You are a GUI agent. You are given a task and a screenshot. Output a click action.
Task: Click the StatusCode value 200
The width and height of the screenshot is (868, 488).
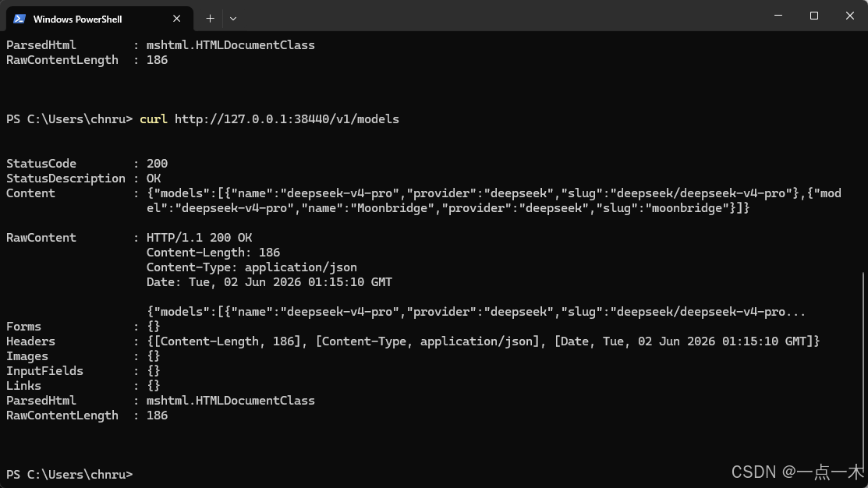[158, 163]
